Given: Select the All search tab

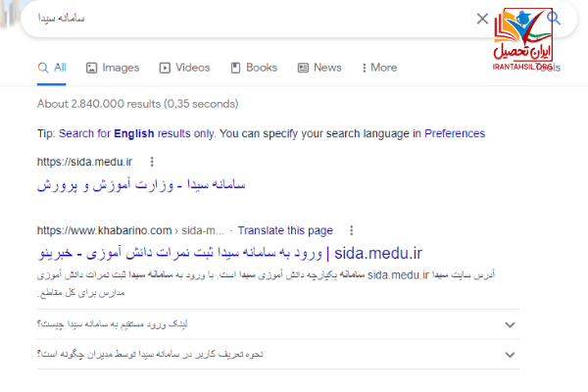Looking at the screenshot, I should click(52, 68).
